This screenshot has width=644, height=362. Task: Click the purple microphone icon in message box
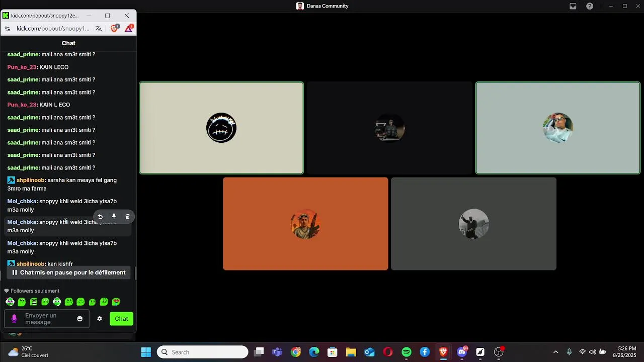click(14, 319)
